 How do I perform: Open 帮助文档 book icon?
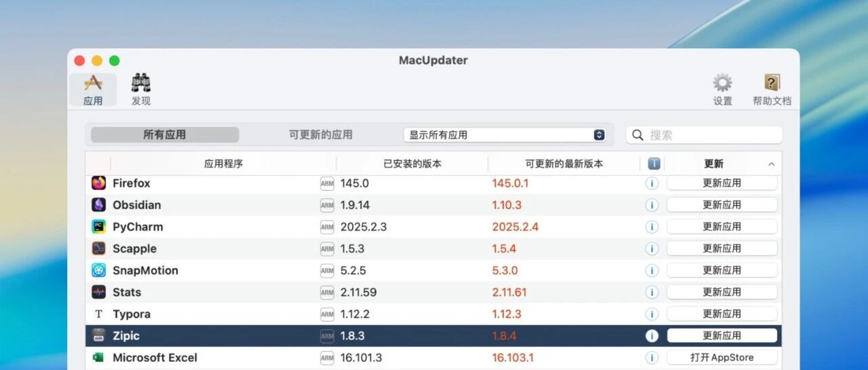772,90
